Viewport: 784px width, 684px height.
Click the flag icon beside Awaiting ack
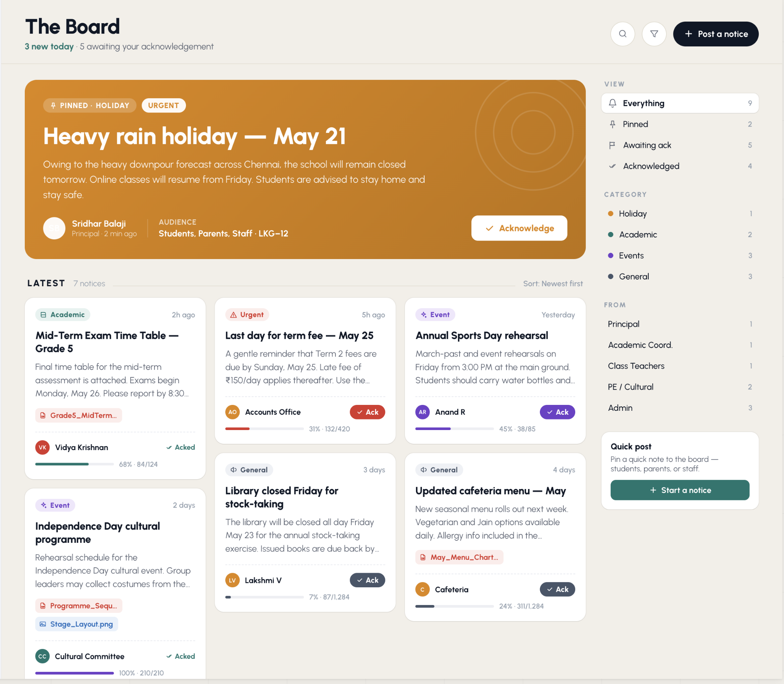(612, 145)
